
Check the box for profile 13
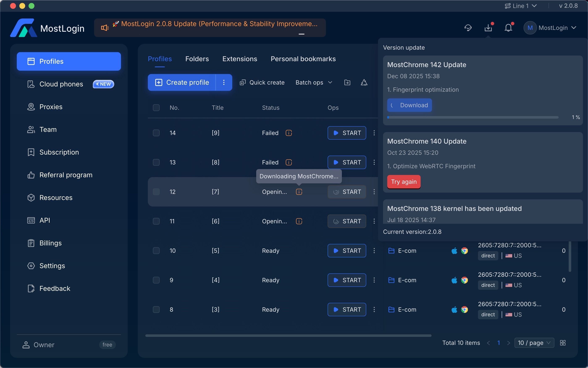click(x=156, y=162)
